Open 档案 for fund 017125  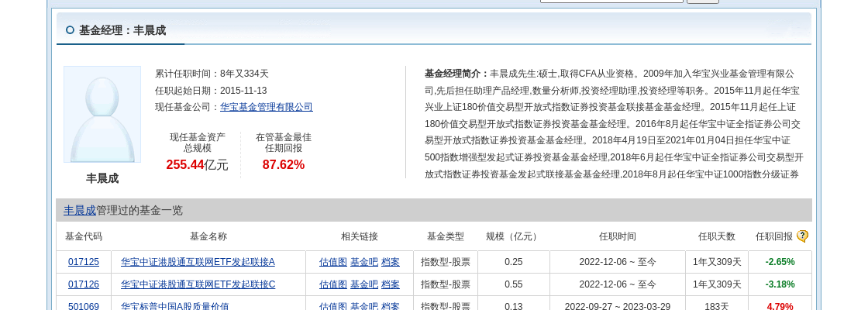(391, 262)
